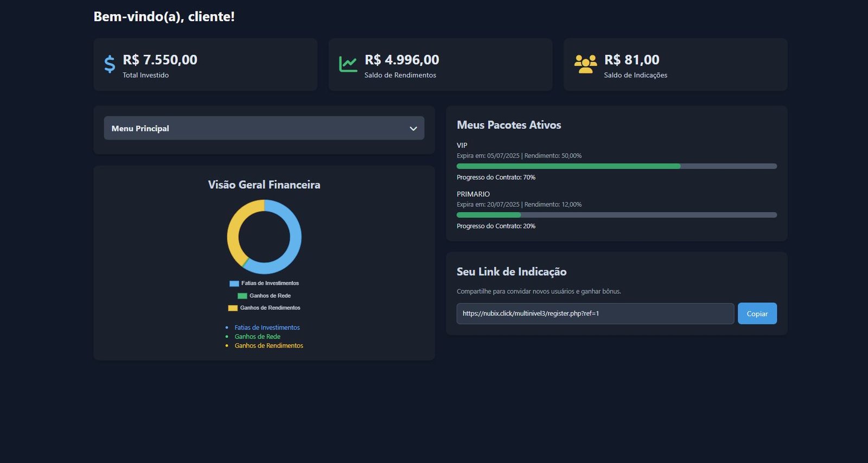This screenshot has width=868, height=463.
Task: Click the Copiar button
Action: 757,314
